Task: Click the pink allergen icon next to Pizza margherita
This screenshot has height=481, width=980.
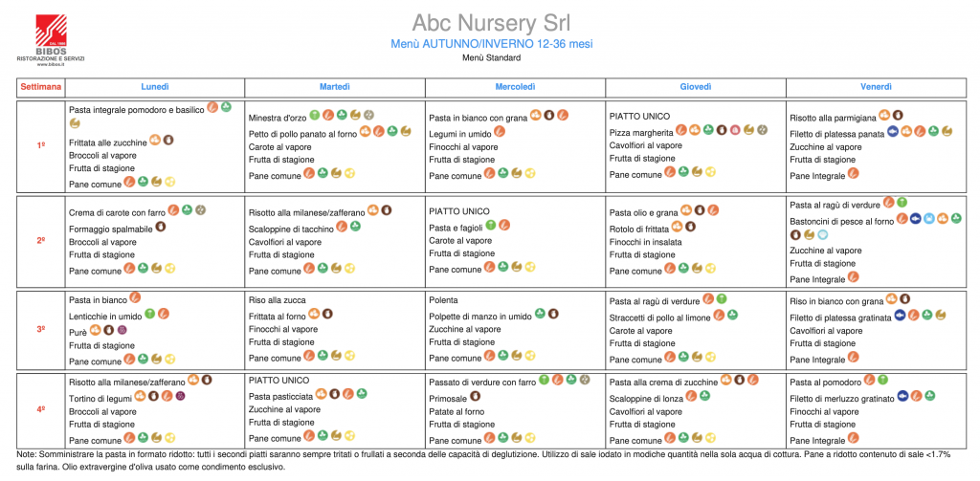Action: 735,129
